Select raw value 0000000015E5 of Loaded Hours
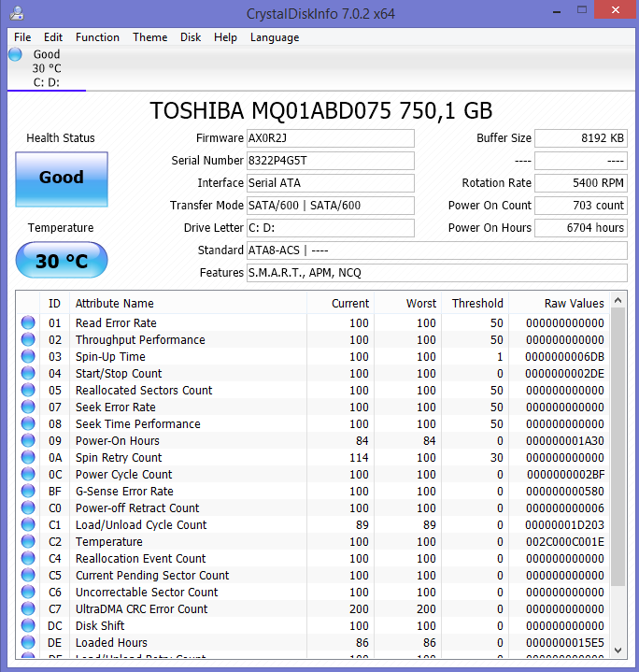639x672 pixels. (x=565, y=643)
